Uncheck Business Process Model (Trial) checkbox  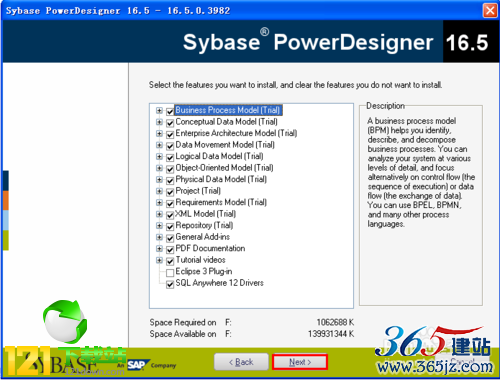[170, 111]
